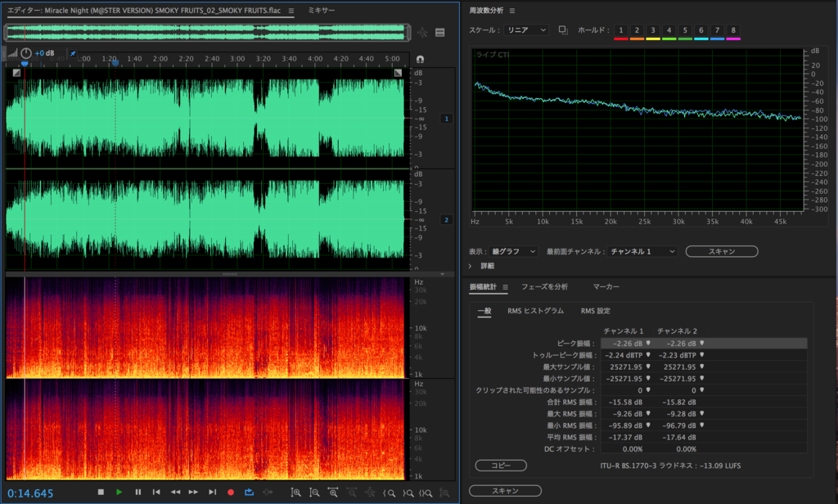
Task: Pause playback using the Pause button
Action: [x=137, y=493]
